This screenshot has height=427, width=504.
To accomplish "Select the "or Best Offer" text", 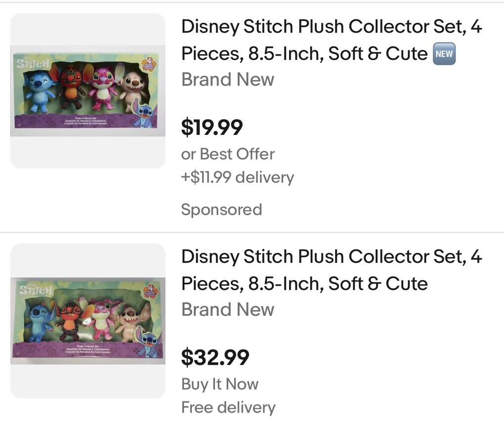I will click(x=227, y=154).
